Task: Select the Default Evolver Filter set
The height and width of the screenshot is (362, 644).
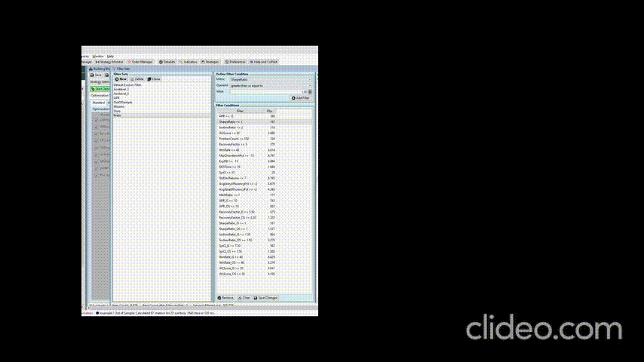Action: [162, 84]
